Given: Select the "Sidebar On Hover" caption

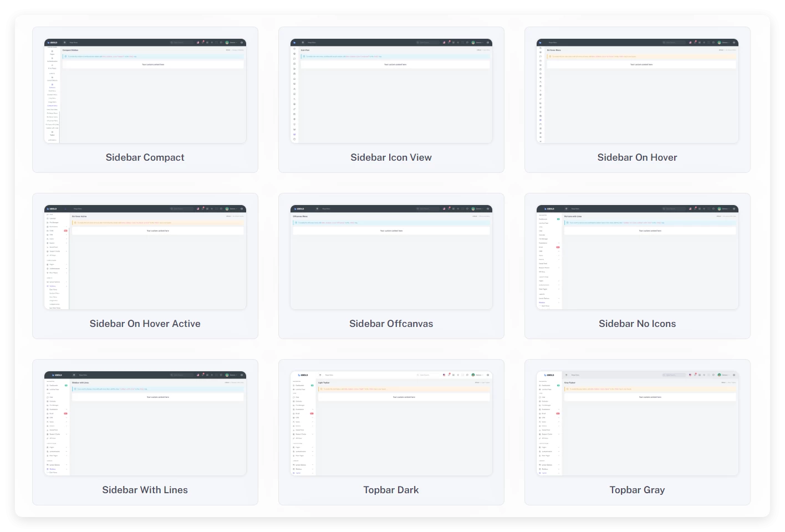Looking at the screenshot, I should (x=637, y=157).
